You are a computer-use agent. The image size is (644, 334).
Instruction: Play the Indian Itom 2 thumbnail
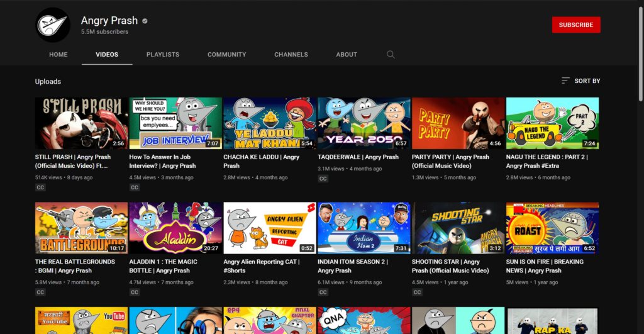click(x=364, y=228)
